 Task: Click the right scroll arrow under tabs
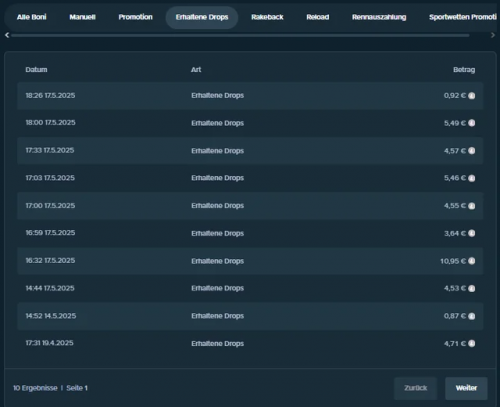click(x=493, y=35)
